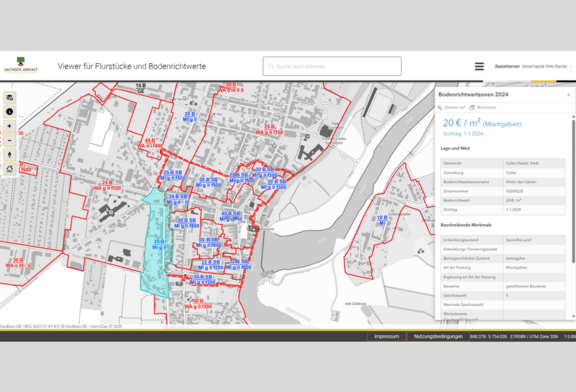Click the 'Beschreibende Merkmale' section heading
The width and height of the screenshot is (576, 392).
click(466, 225)
